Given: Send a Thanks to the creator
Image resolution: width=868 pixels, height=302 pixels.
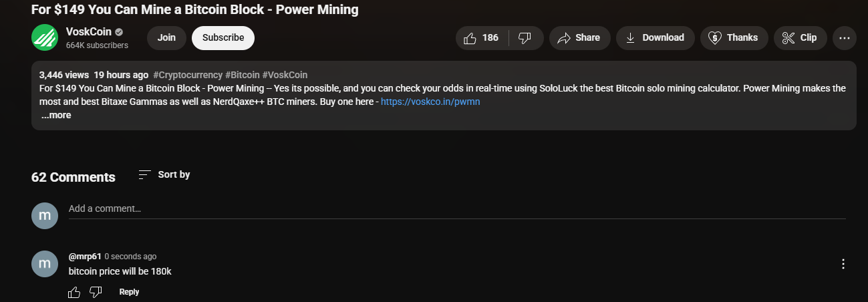Looking at the screenshot, I should tap(734, 38).
